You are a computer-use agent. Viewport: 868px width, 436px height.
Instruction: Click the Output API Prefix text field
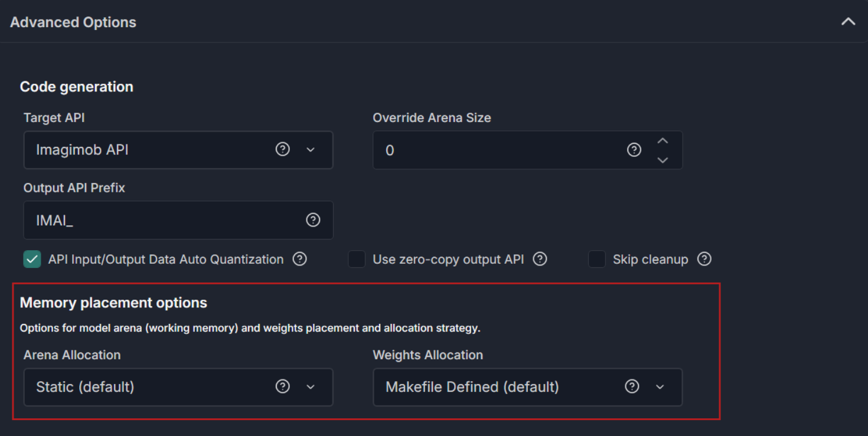[x=178, y=220]
